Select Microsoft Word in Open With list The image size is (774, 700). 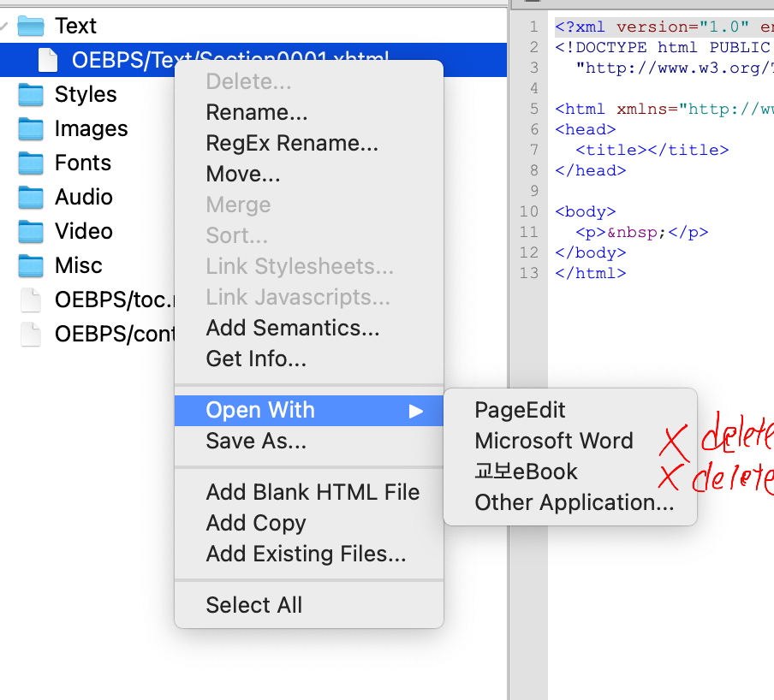[x=554, y=441]
